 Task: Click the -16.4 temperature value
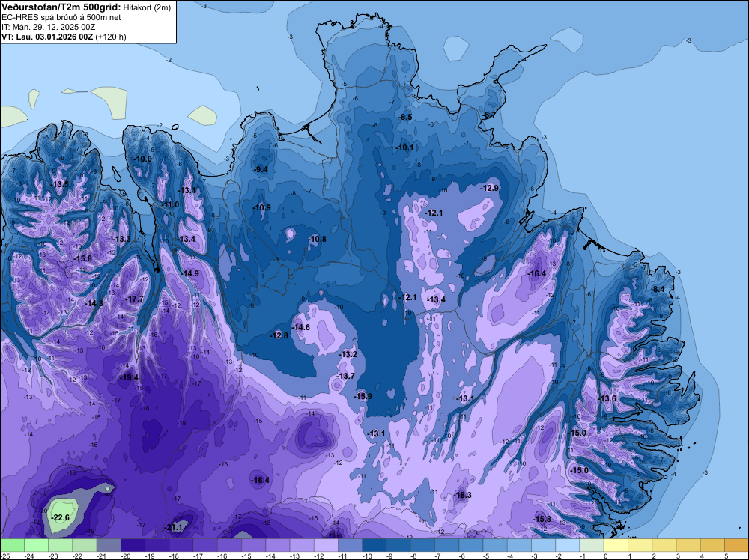tap(537, 273)
